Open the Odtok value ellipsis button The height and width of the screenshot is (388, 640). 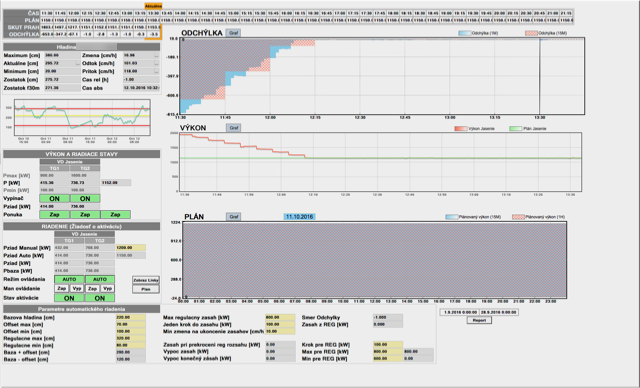click(156, 63)
